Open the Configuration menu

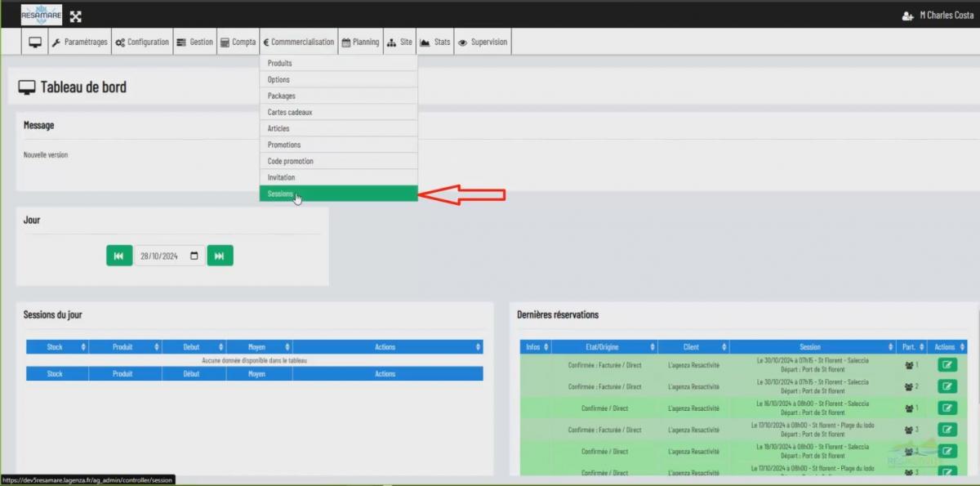tap(142, 42)
